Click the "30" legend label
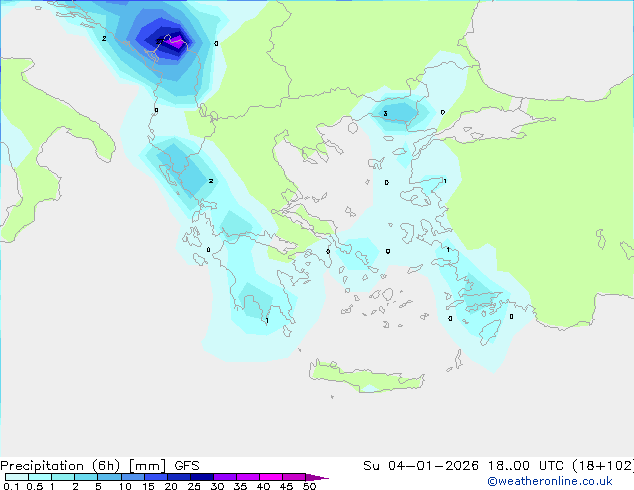Viewport: 634px width, 490px height. pyautogui.click(x=217, y=486)
